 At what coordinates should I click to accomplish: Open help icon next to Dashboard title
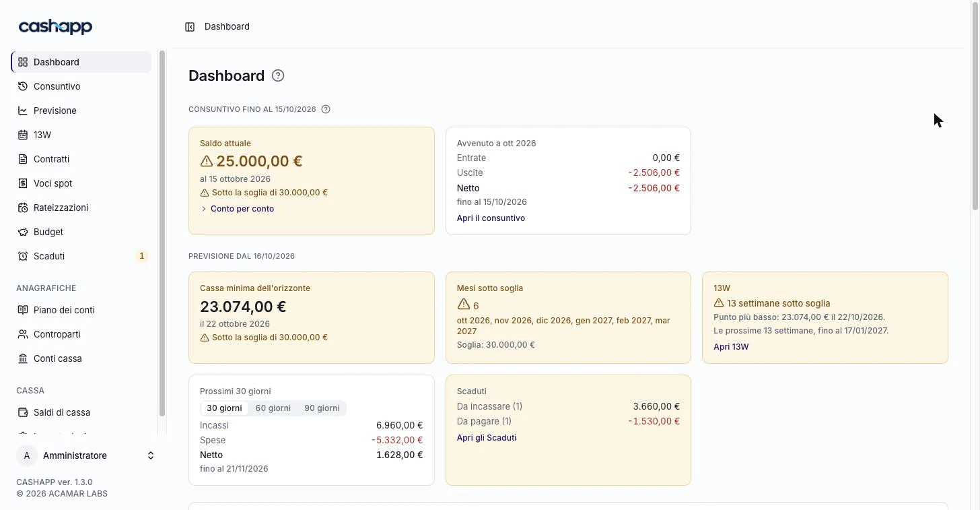[278, 75]
